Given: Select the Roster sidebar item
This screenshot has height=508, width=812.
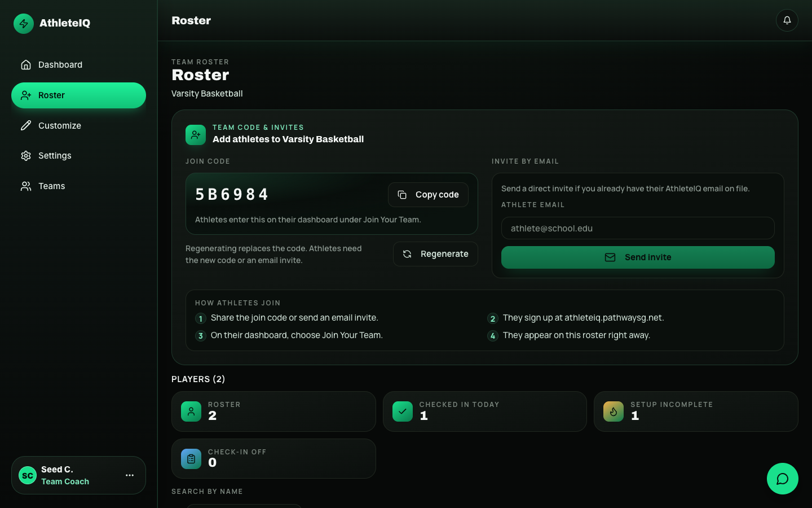Looking at the screenshot, I should point(78,95).
